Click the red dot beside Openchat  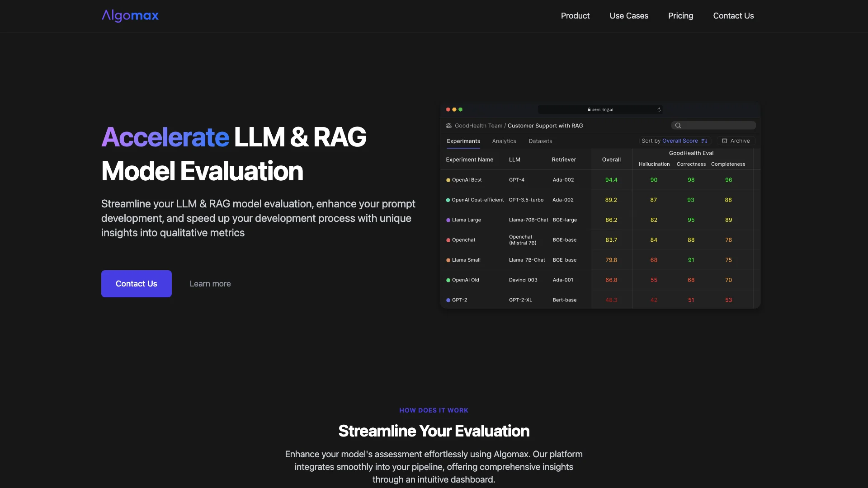coord(448,240)
